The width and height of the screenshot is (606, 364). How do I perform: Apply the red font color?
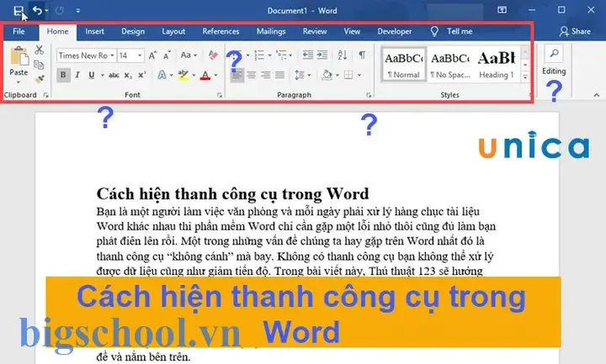[205, 75]
